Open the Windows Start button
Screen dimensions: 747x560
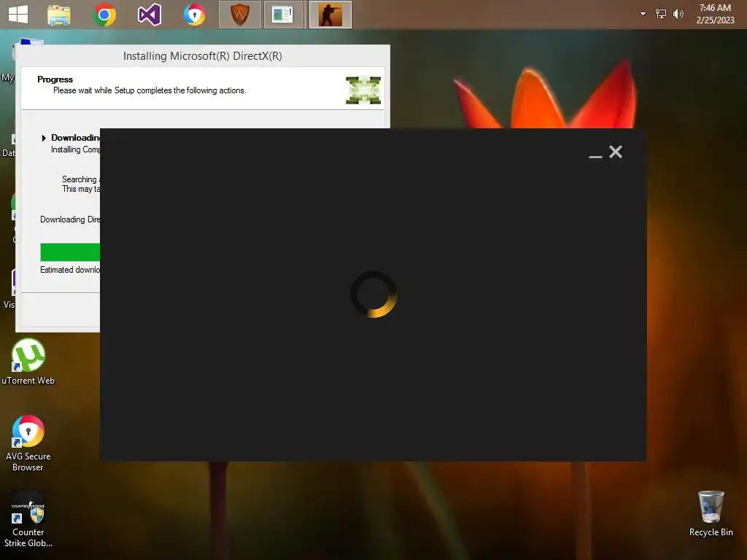click(18, 15)
